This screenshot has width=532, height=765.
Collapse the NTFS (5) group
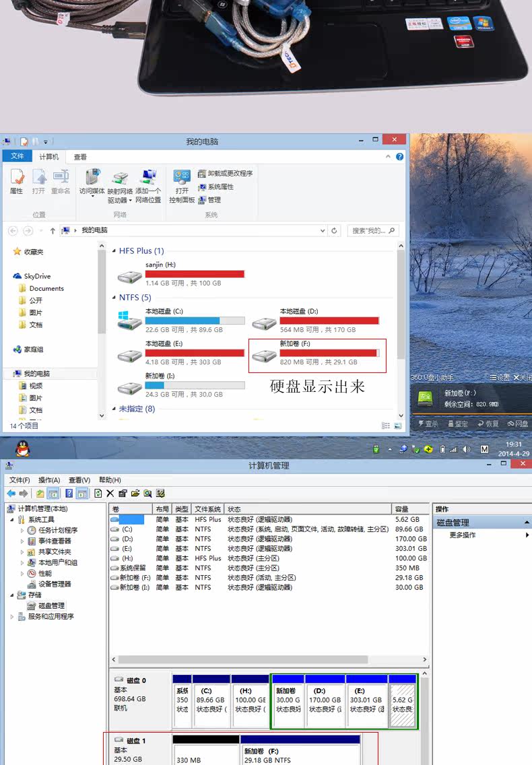(x=114, y=298)
